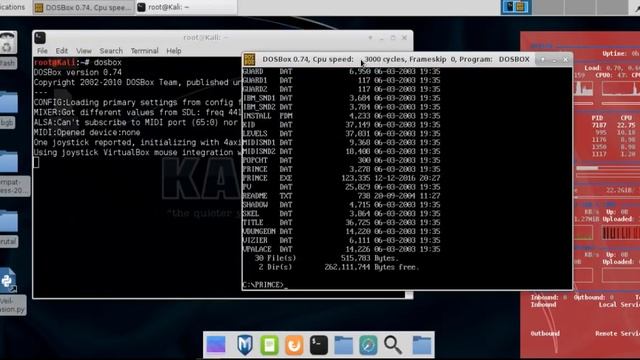Click the resize grip at the terminal's bottom corner
The height and width of the screenshot is (360, 640).
point(409,295)
